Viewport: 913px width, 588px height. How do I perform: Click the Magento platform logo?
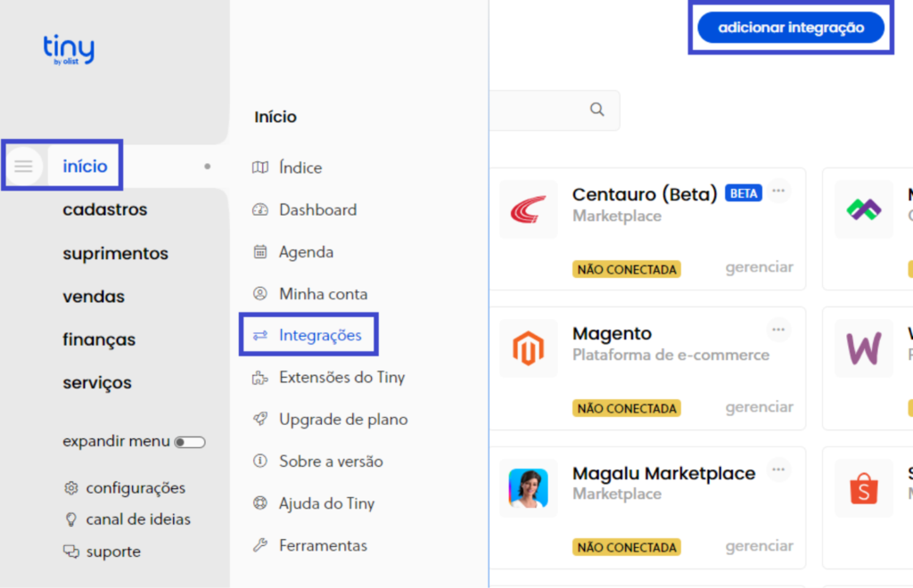pyautogui.click(x=528, y=348)
